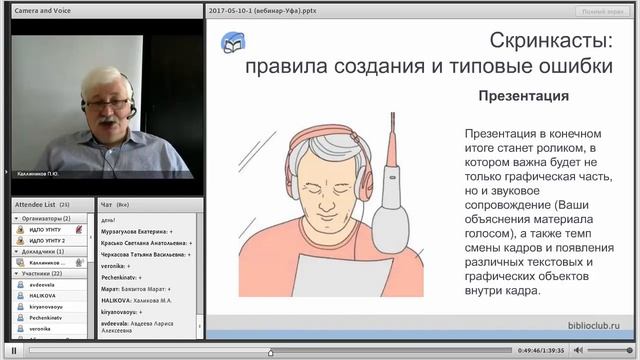
Task: Click the Презентация heading on slide
Action: pyautogui.click(x=524, y=96)
